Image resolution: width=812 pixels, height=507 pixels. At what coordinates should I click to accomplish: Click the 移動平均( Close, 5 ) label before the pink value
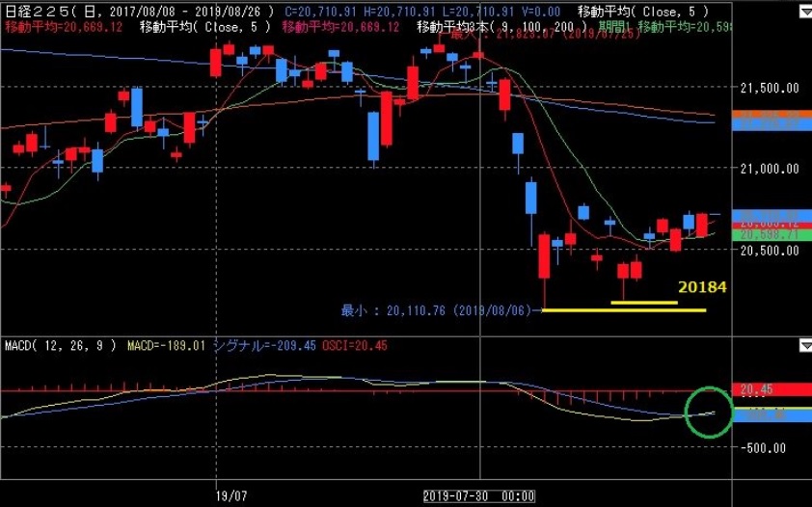pyautogui.click(x=205, y=27)
